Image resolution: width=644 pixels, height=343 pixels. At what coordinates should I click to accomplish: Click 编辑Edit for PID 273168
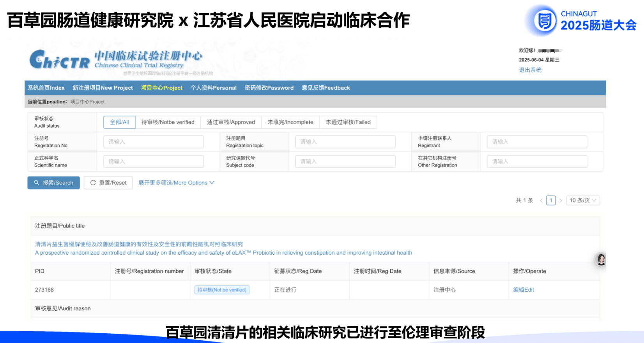coord(524,290)
